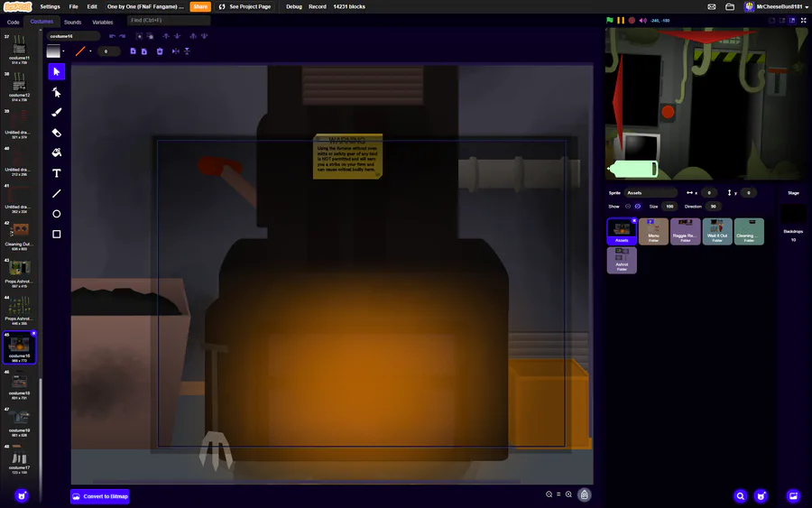
Task: Set sprite visibility to hidden
Action: (638, 206)
